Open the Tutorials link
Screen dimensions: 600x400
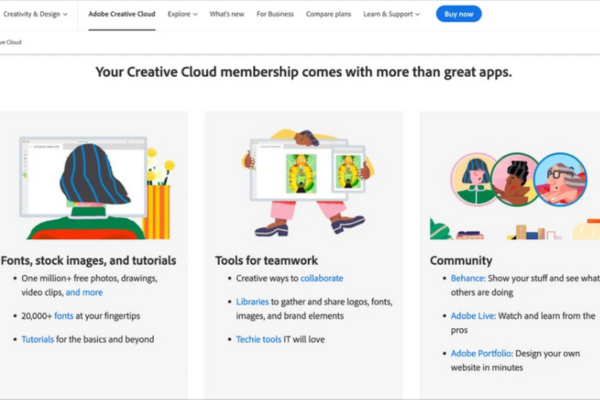(38, 340)
